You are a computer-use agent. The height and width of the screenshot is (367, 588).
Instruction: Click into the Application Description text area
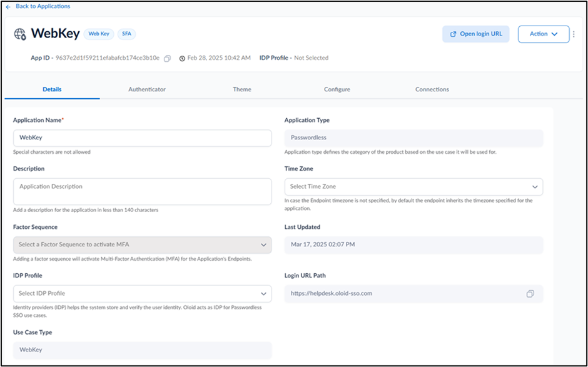click(x=143, y=191)
